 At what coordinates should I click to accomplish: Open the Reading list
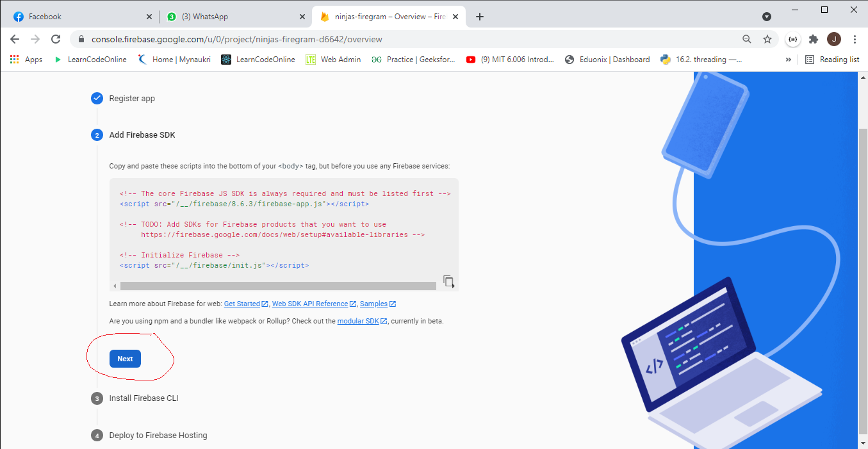coord(832,60)
